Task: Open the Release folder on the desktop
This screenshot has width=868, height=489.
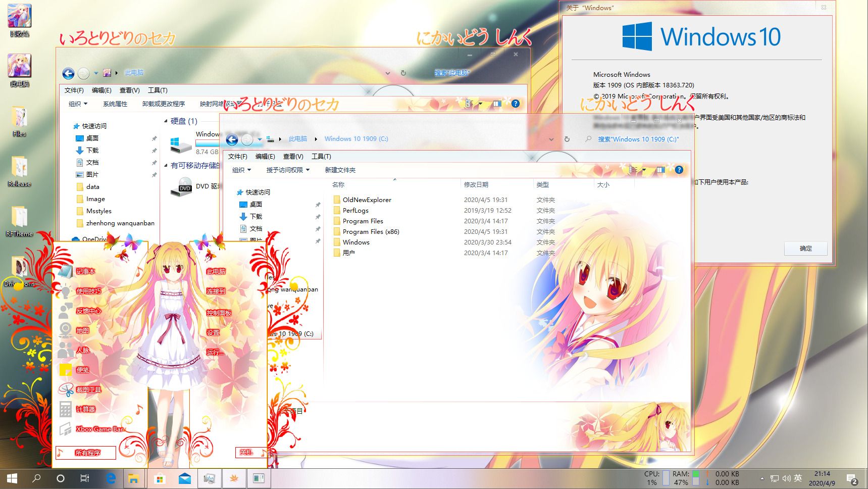Action: pos(19,171)
